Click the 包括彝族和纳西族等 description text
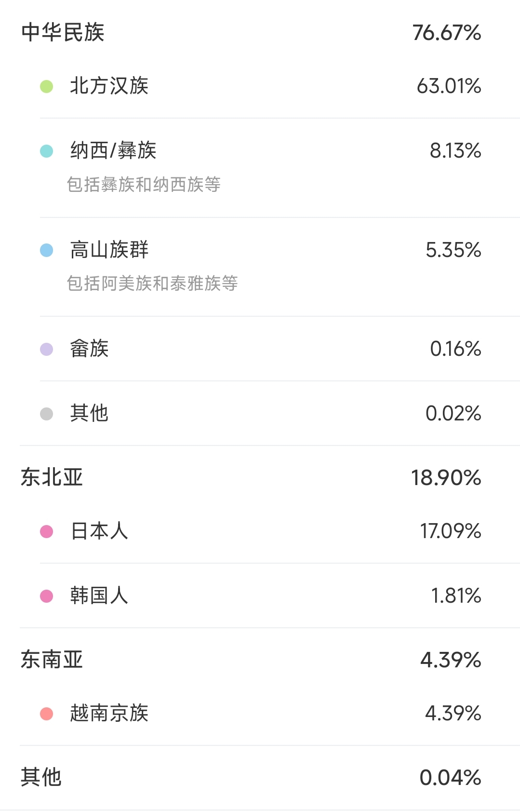The width and height of the screenshot is (520, 812). click(144, 184)
